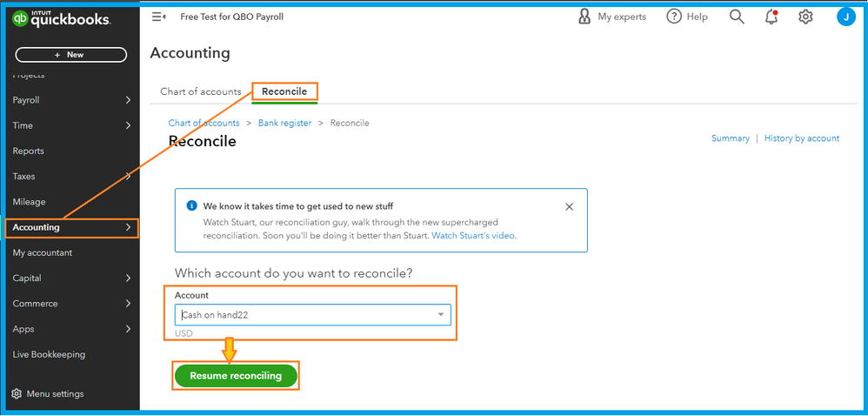This screenshot has width=868, height=416.
Task: Open the Watch Stuart's video link
Action: tap(474, 236)
